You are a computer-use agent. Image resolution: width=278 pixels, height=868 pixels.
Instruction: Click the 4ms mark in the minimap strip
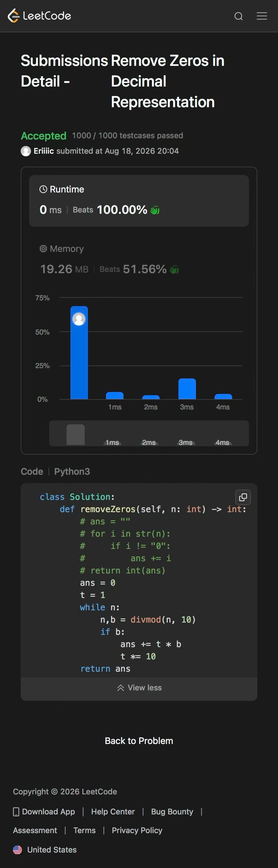pyautogui.click(x=222, y=442)
